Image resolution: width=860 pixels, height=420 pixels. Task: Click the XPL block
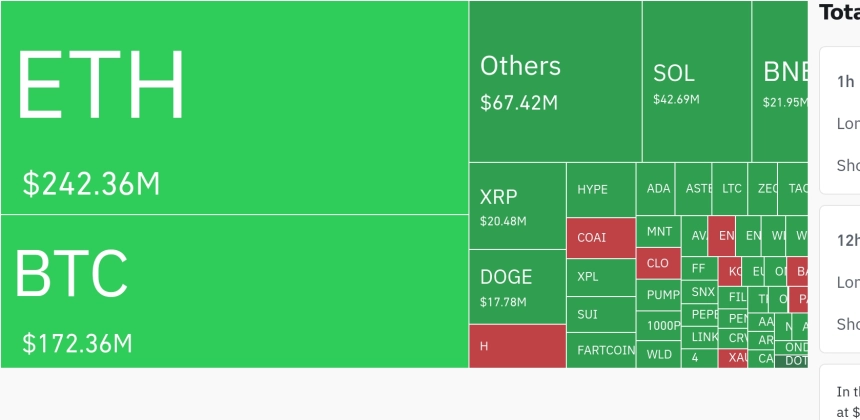coord(601,277)
